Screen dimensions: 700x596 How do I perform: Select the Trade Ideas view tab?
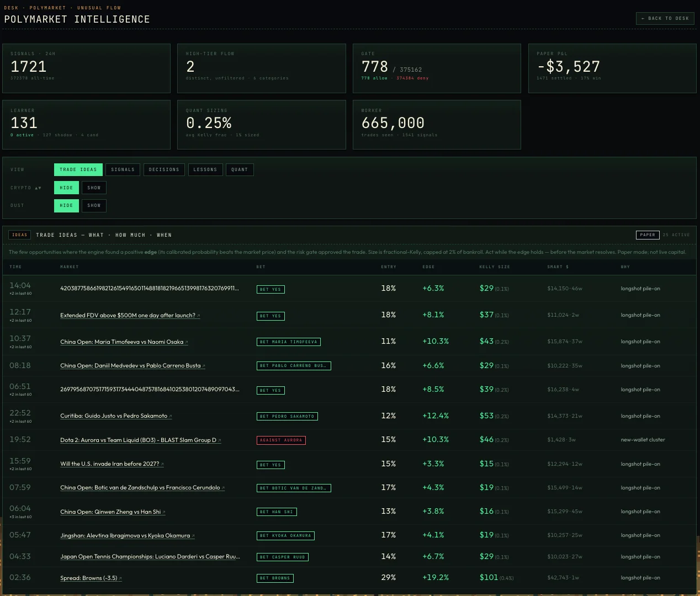click(78, 169)
